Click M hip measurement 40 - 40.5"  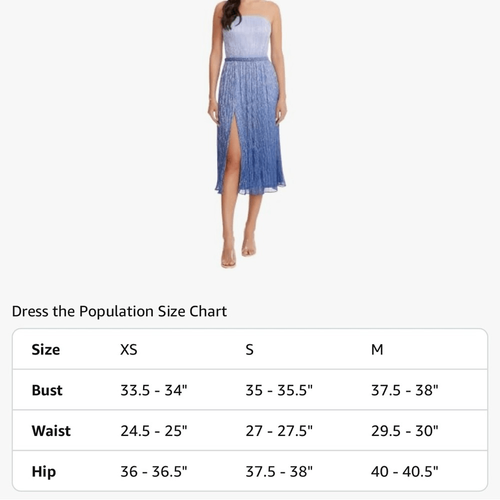click(405, 472)
